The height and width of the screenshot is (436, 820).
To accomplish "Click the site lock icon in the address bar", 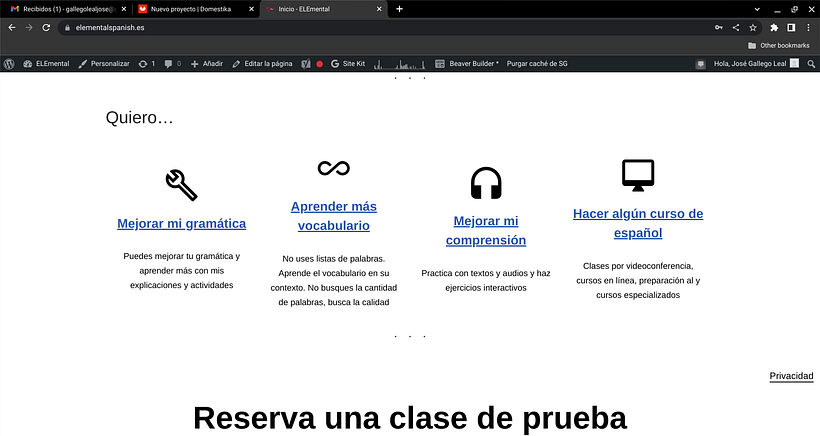I will click(x=67, y=28).
